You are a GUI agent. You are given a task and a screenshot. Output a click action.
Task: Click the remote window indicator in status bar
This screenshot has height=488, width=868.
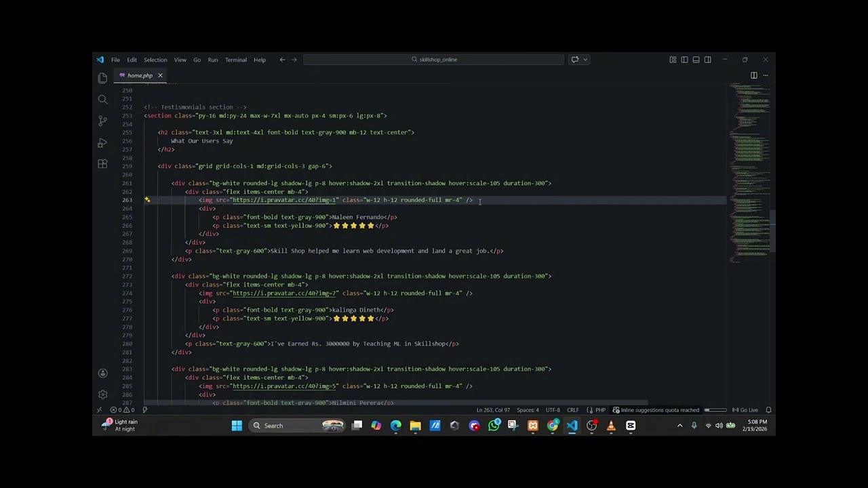[99, 410]
